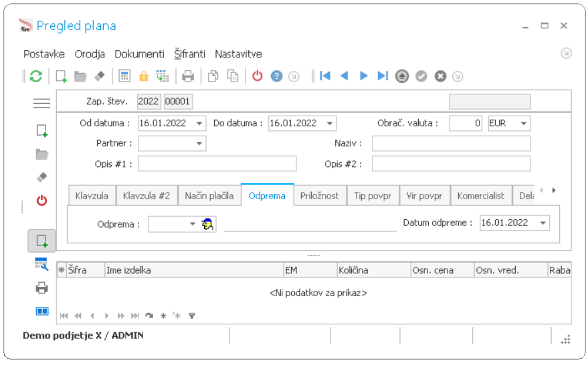Click the eraser icon in the left sidebar
Screen dimensions: 588x365
(42, 177)
